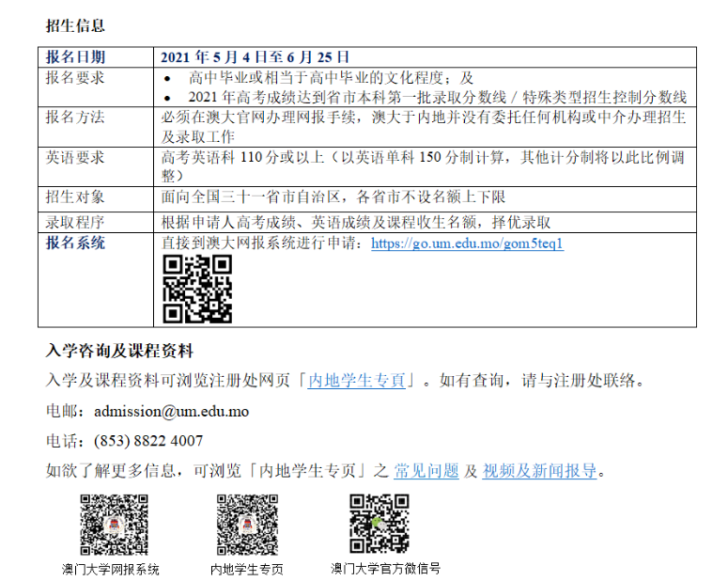Viewport: 728px width, 581px height.
Task: Open the 内地学生专页 link
Action: click(x=357, y=380)
